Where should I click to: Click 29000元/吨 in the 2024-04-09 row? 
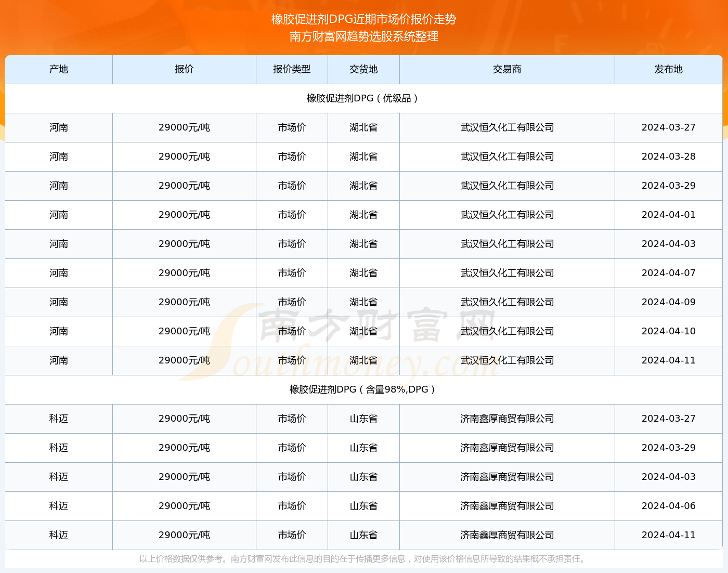click(x=184, y=302)
